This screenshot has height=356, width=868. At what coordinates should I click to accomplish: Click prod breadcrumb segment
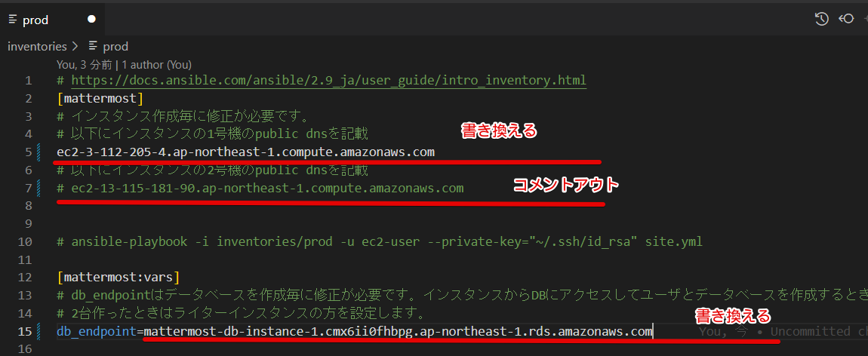pos(115,47)
